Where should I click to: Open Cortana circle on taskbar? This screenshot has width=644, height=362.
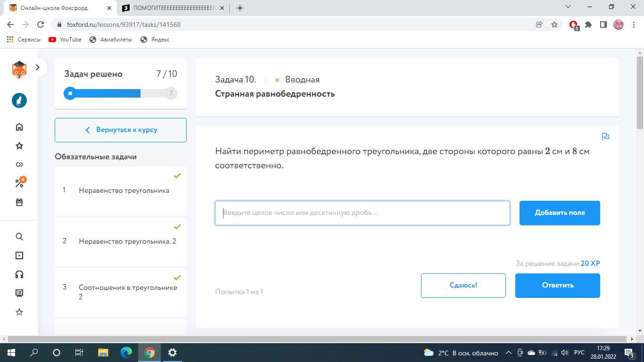(x=57, y=353)
